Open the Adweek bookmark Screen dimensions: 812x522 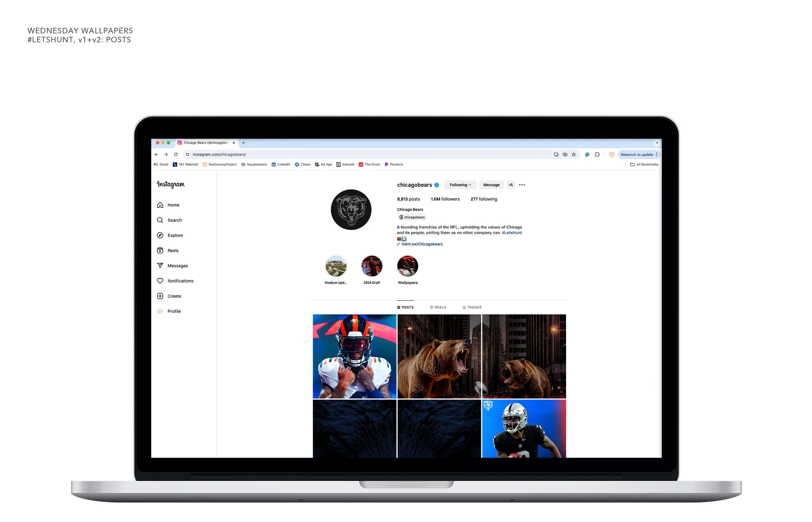[x=345, y=165]
